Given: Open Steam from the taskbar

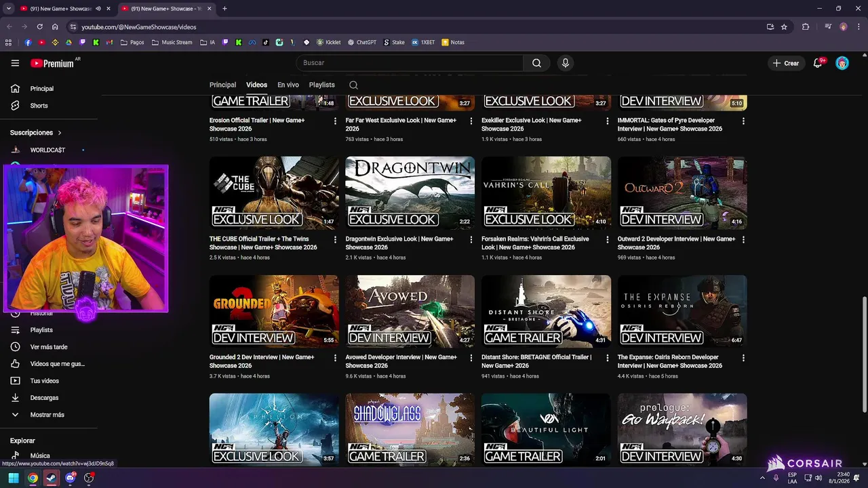Looking at the screenshot, I should [52, 478].
